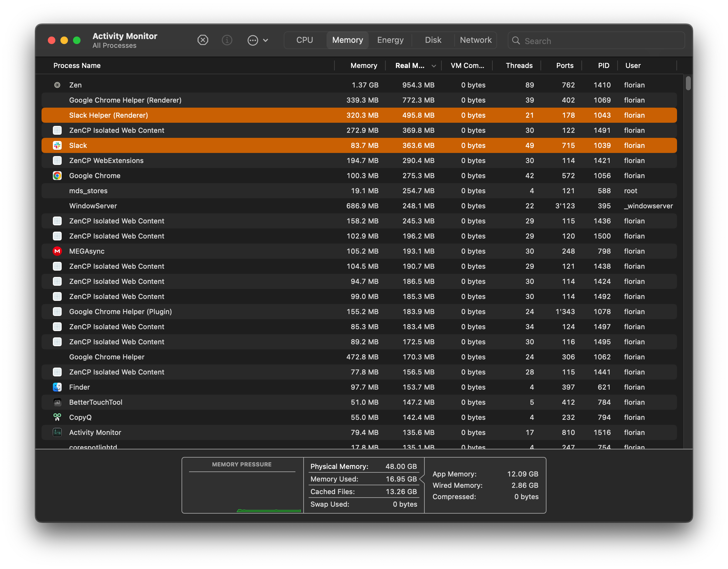Click into the Search field
This screenshot has width=728, height=569.
pos(600,41)
